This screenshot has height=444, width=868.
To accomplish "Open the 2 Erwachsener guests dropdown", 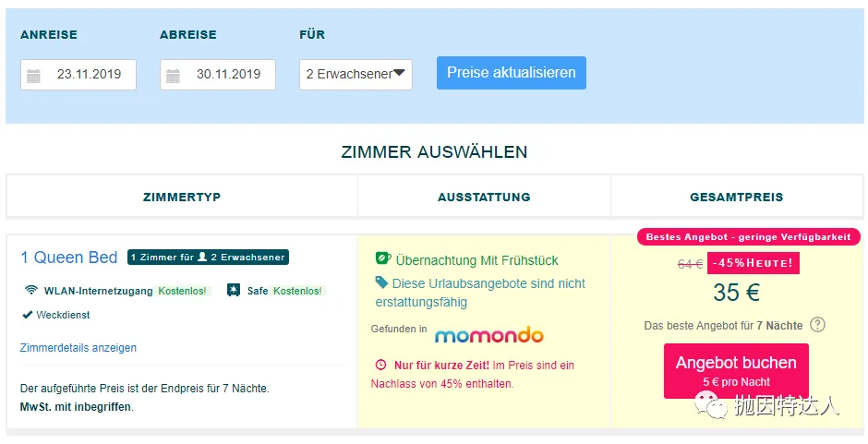I will coord(356,75).
